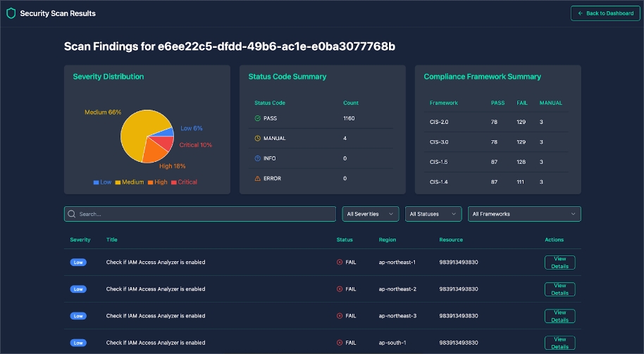Click the Region column header
Screen dimensions: 644x354
pos(388,240)
